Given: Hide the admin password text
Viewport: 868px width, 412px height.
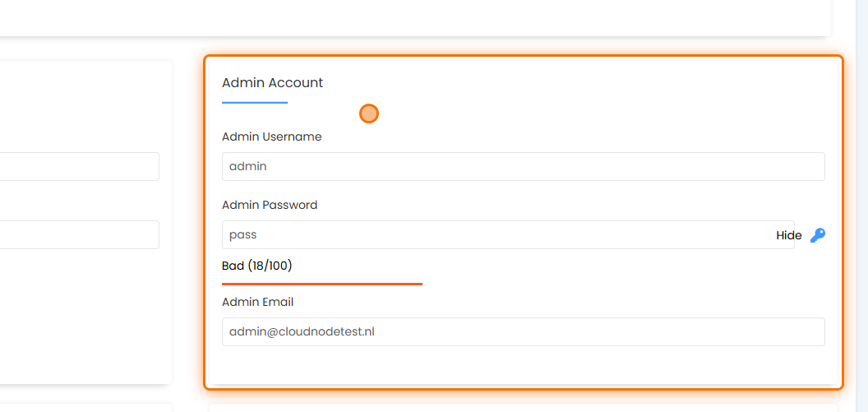Looking at the screenshot, I should [788, 235].
